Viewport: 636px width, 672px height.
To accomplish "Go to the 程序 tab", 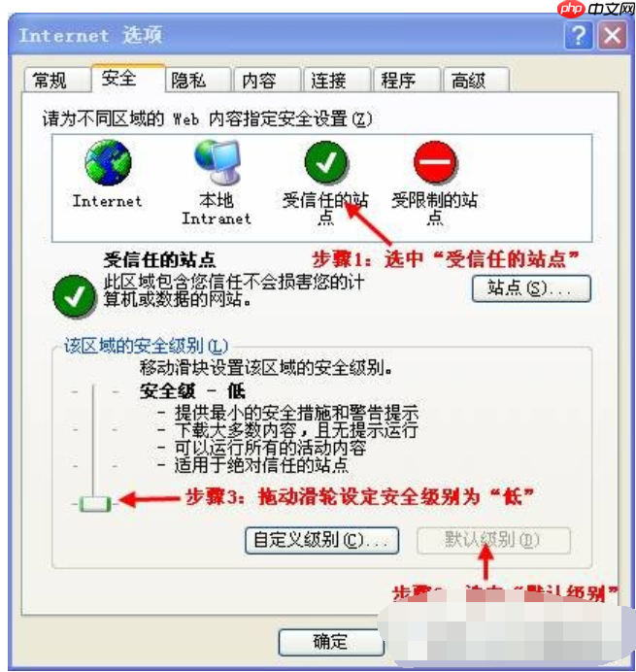I will (407, 81).
